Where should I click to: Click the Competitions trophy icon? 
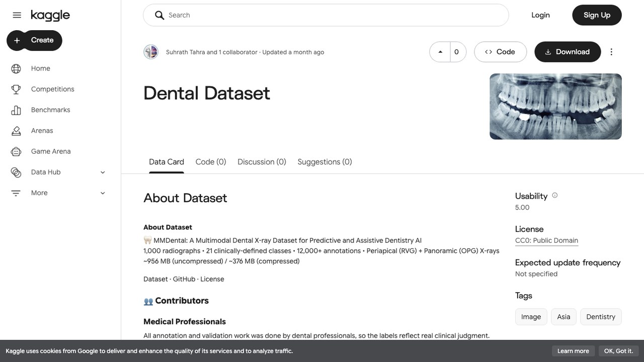(x=16, y=89)
